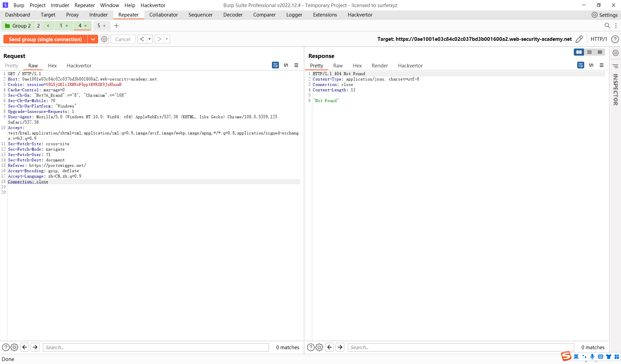Screen dimensions: 621x364
Task: Click the Repeater tab search magnifier icon
Action: click(607, 26)
